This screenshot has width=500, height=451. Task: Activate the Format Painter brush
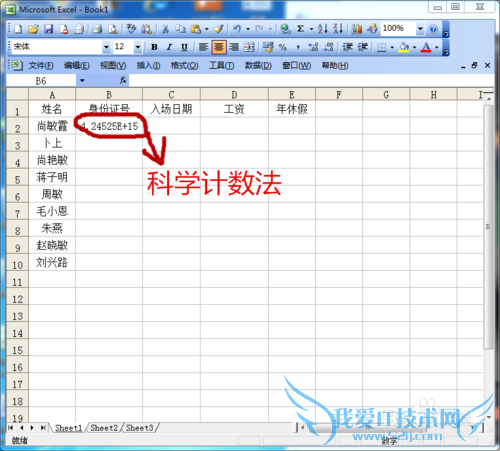point(219,29)
